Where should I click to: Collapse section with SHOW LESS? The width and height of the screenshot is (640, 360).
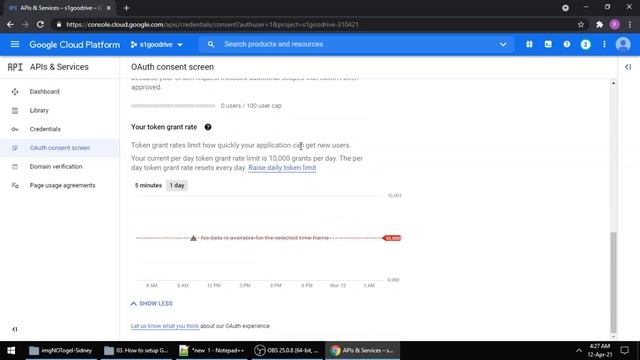point(151,303)
